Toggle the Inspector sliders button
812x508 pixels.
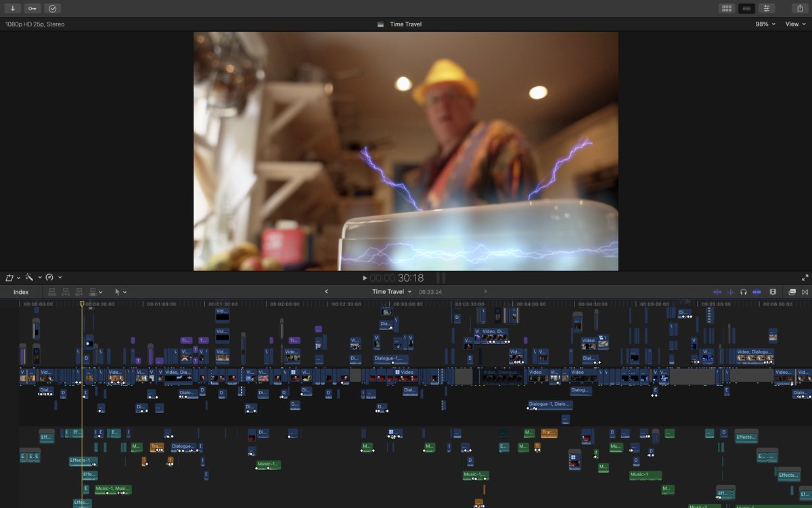point(766,8)
